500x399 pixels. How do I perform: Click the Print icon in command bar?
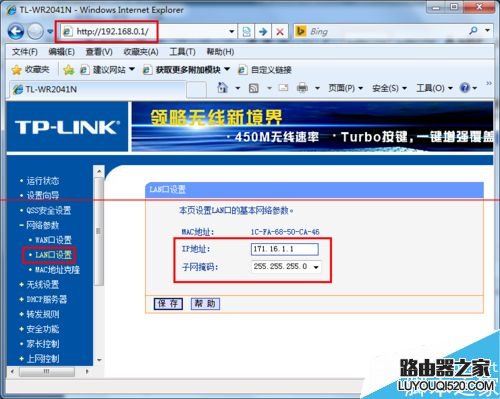pos(302,88)
